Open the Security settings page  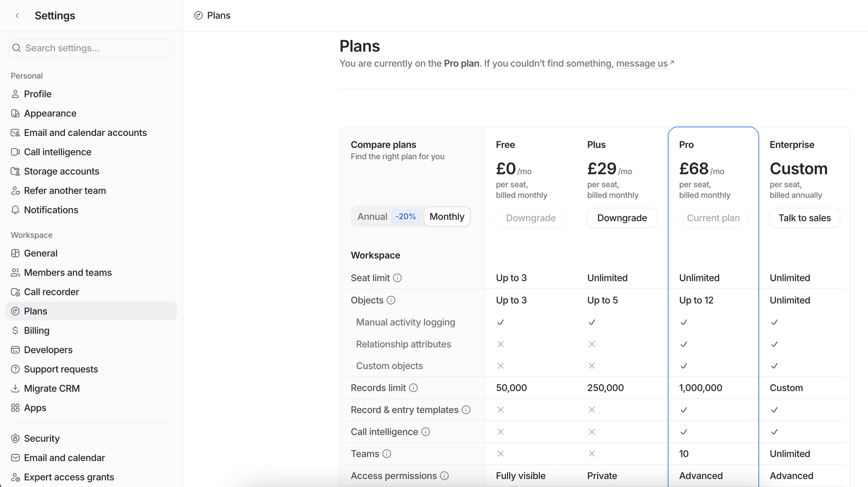pyautogui.click(x=41, y=438)
